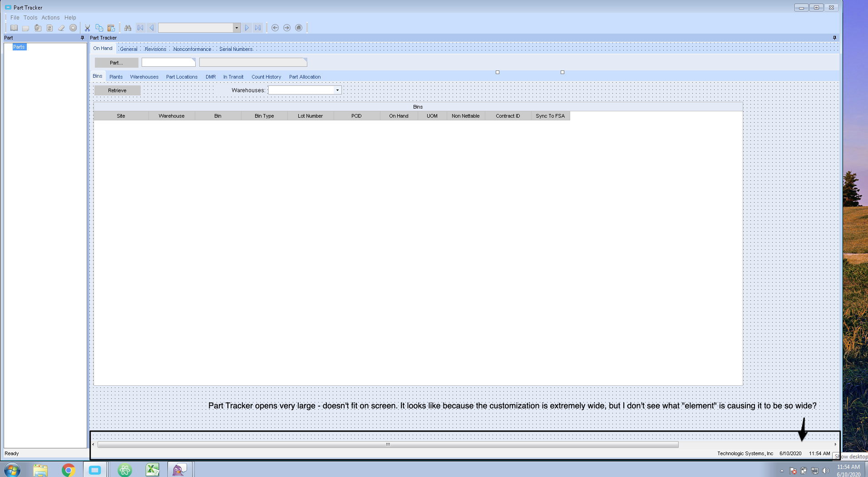
Task: Pin the Part tree panel
Action: click(x=82, y=38)
